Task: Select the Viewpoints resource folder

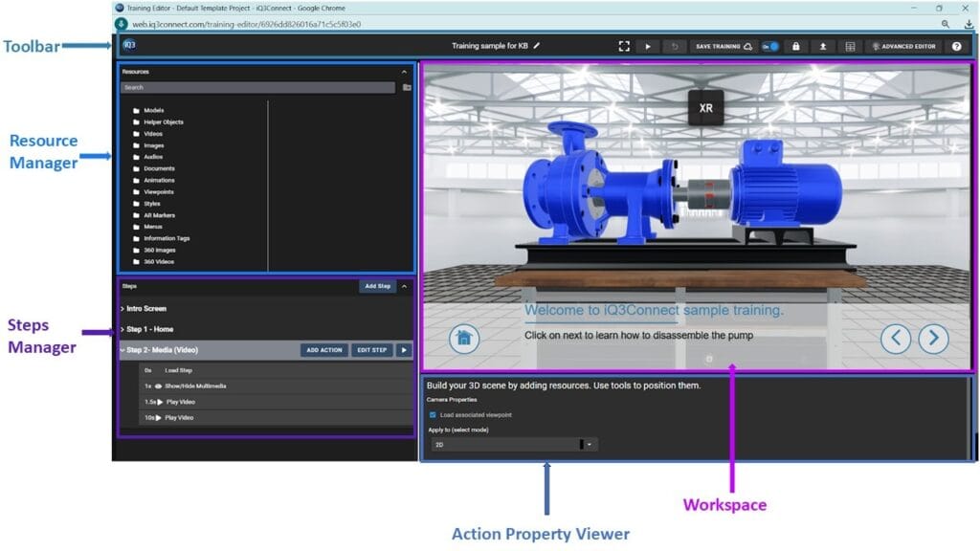Action: pyautogui.click(x=158, y=191)
